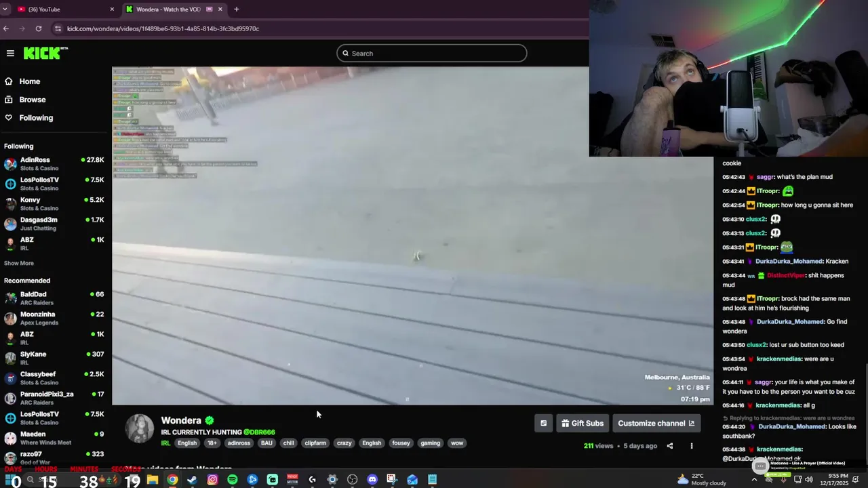868x488 pixels.
Task: Open ParanoidPixi3_za recommended channel
Action: (x=54, y=398)
